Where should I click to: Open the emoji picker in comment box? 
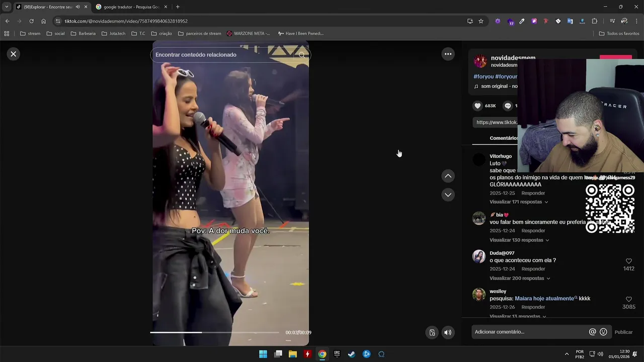(603, 332)
